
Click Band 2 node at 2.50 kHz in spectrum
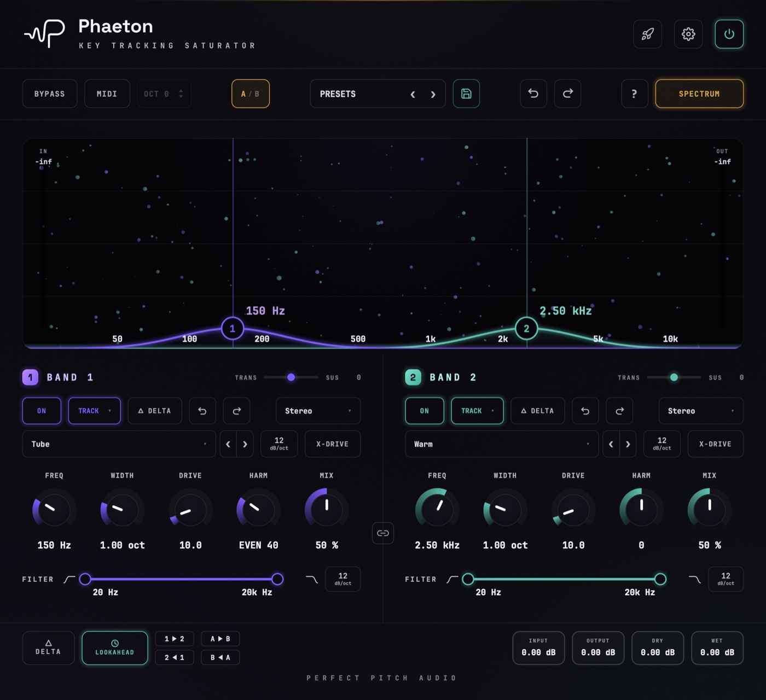point(526,329)
